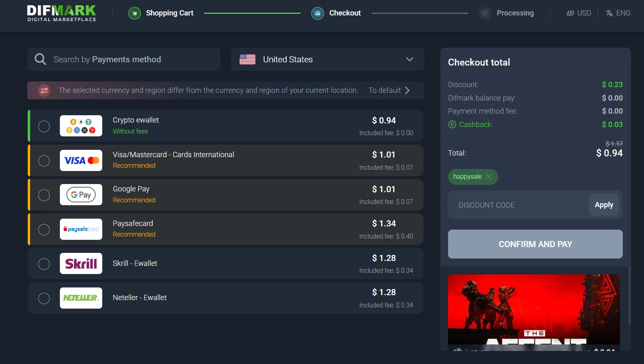Click the checkout to processing progress line
This screenshot has width=644, height=364.
click(420, 13)
